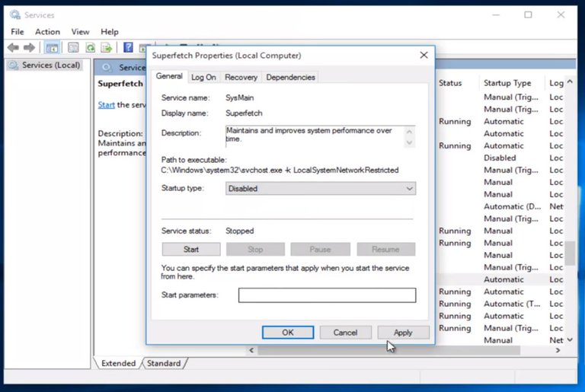Click horizontal scrollbar left arrow
585x392 pixels.
point(251,350)
